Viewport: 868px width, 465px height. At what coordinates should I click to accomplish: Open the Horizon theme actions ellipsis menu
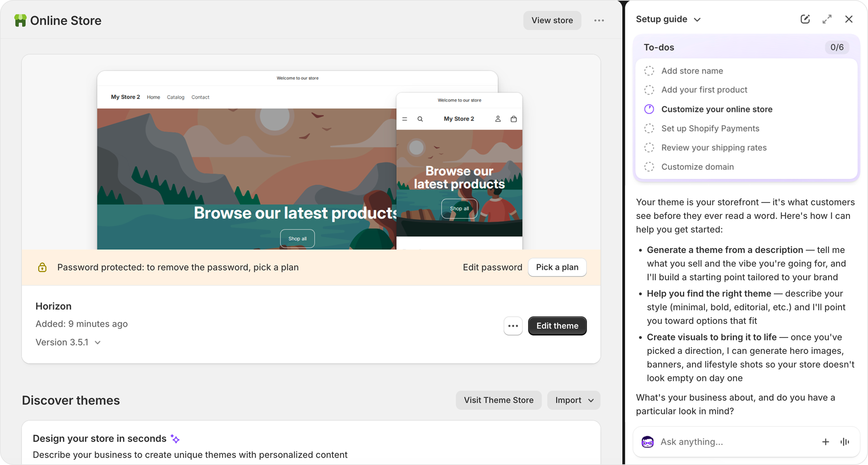[x=513, y=326]
